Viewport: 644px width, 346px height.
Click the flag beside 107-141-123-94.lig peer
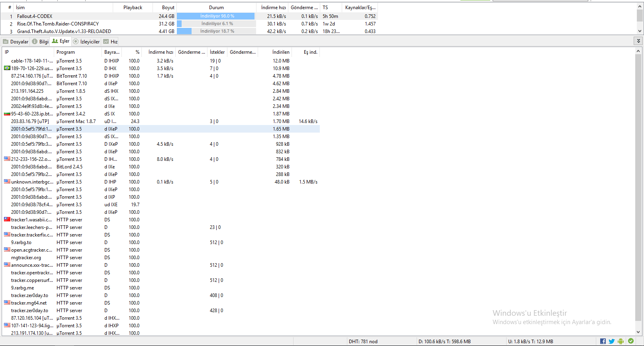click(7, 325)
